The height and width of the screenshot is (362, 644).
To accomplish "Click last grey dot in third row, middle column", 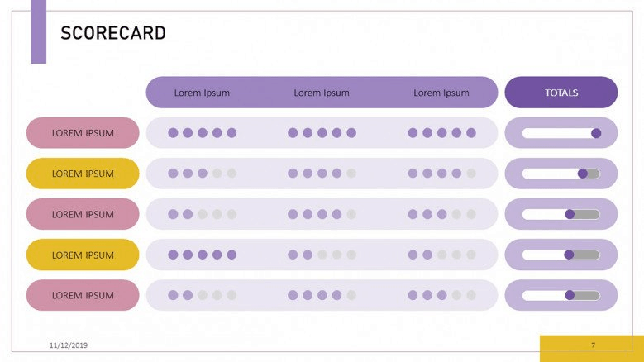I will 351,214.
